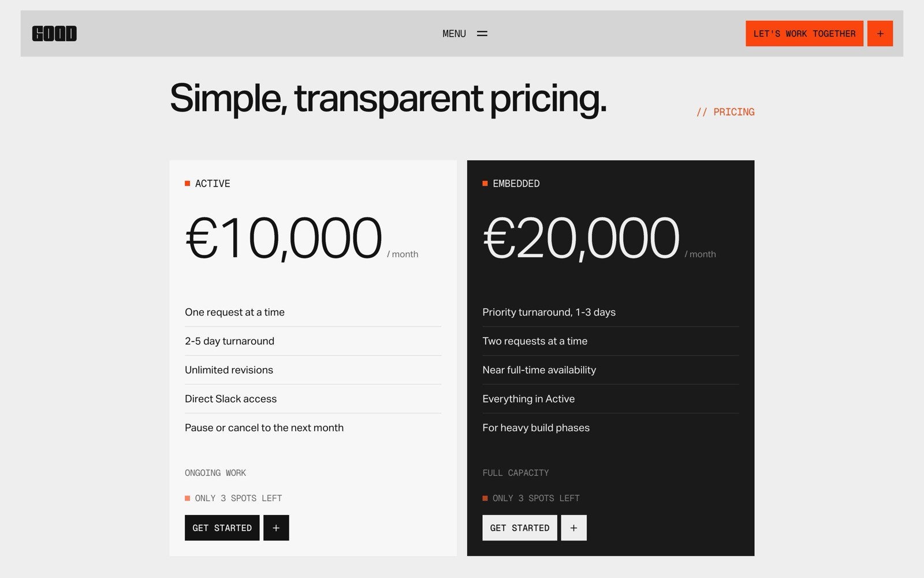The width and height of the screenshot is (924, 578).
Task: Open the MENU navigation item
Action: (454, 34)
